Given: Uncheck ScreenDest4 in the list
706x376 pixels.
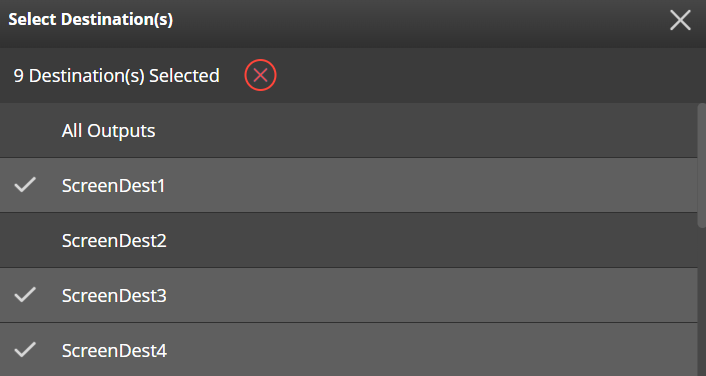Looking at the screenshot, I should 348,349.
